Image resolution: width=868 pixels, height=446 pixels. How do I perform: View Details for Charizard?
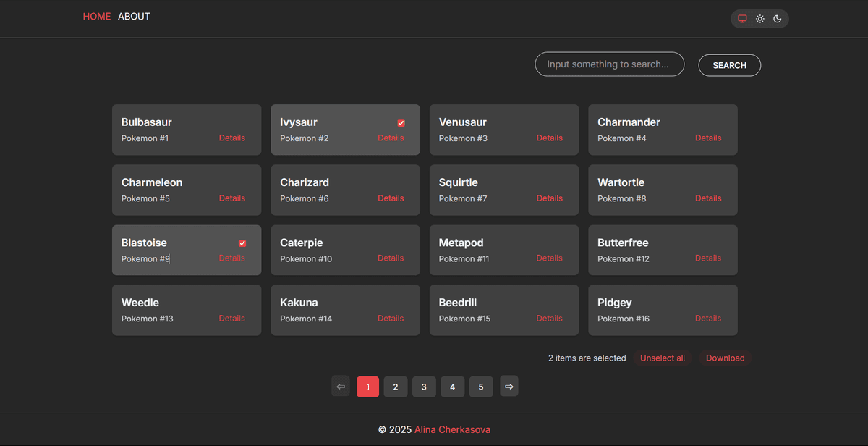(x=391, y=198)
